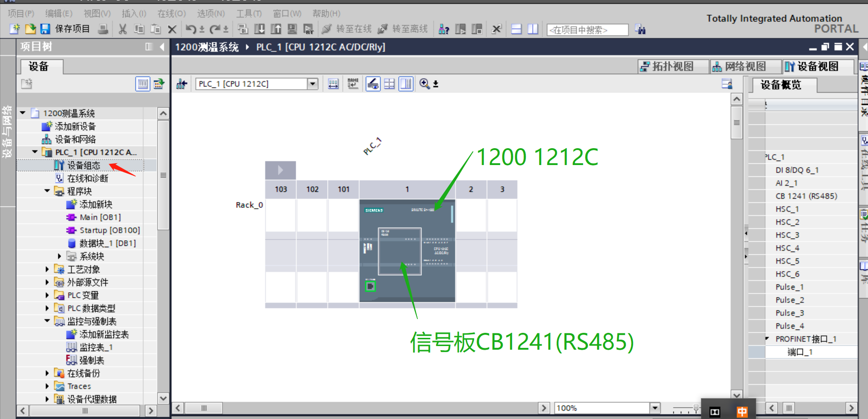The height and width of the screenshot is (419, 868).
Task: Click the Cut scissors icon
Action: pos(123,29)
